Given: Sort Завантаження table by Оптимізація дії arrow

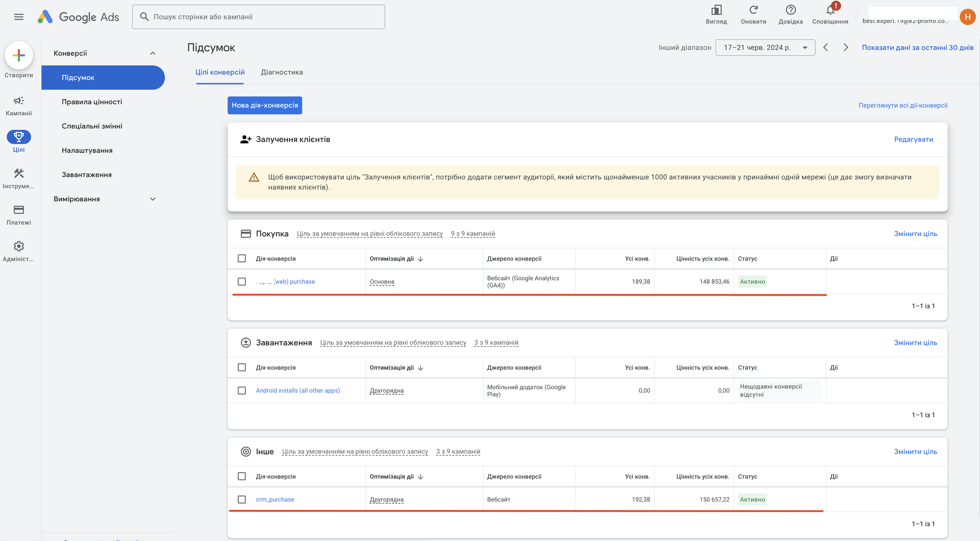Looking at the screenshot, I should click(x=421, y=368).
